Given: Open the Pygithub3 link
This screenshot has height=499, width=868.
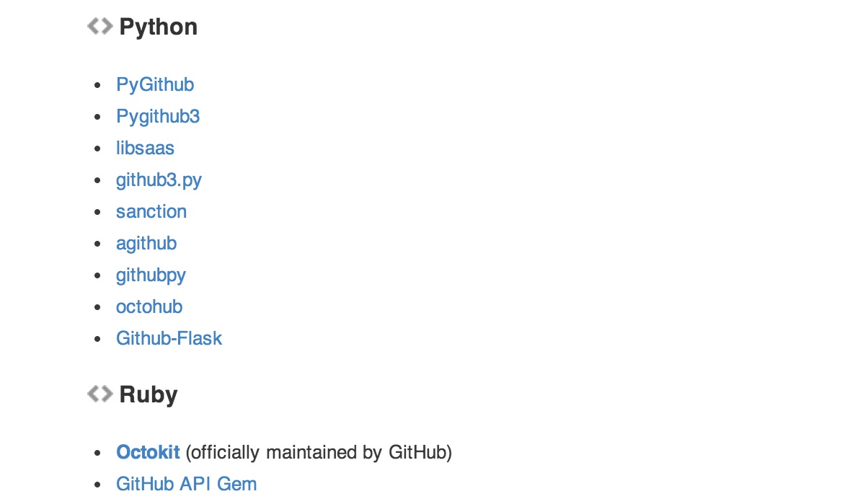Looking at the screenshot, I should [158, 117].
